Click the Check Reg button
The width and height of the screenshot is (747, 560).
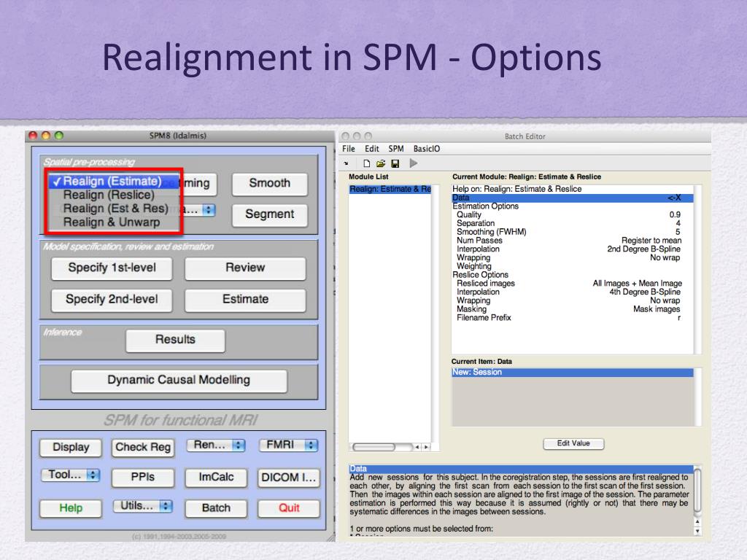coord(143,448)
